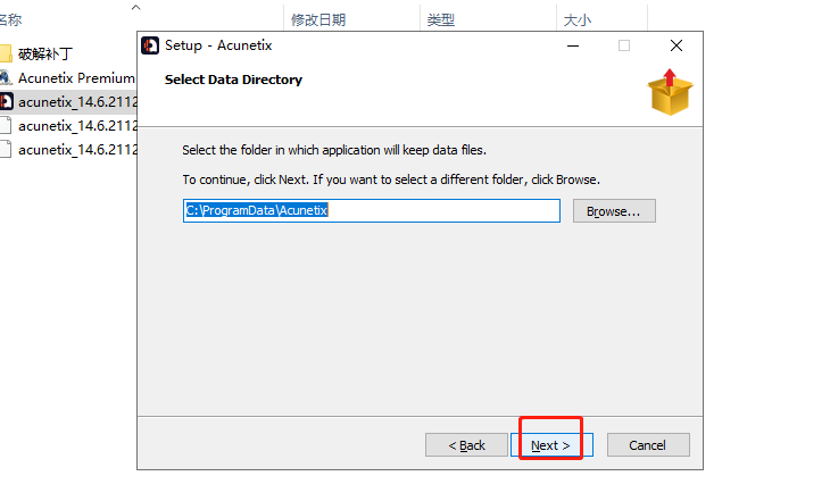Focus the data directory path field
This screenshot has height=502, width=830.
pyautogui.click(x=372, y=211)
